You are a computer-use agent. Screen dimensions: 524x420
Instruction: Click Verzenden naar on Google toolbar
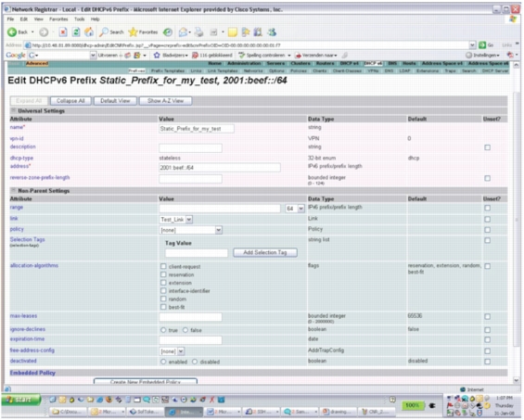click(316, 55)
